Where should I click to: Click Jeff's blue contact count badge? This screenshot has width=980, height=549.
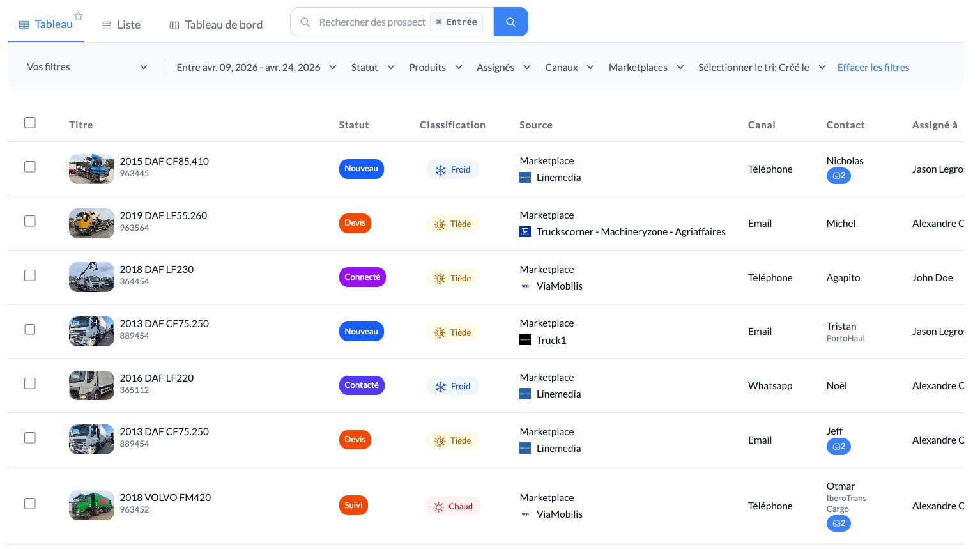point(838,447)
